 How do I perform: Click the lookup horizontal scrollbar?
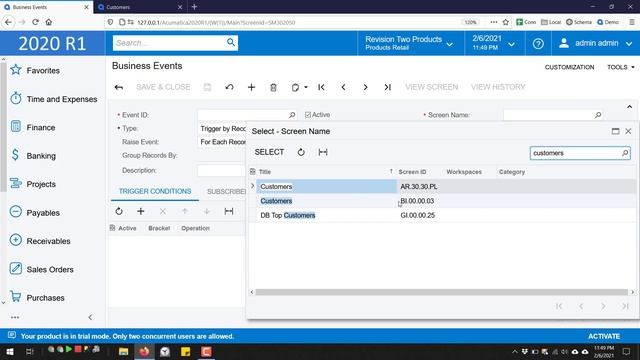point(442,292)
